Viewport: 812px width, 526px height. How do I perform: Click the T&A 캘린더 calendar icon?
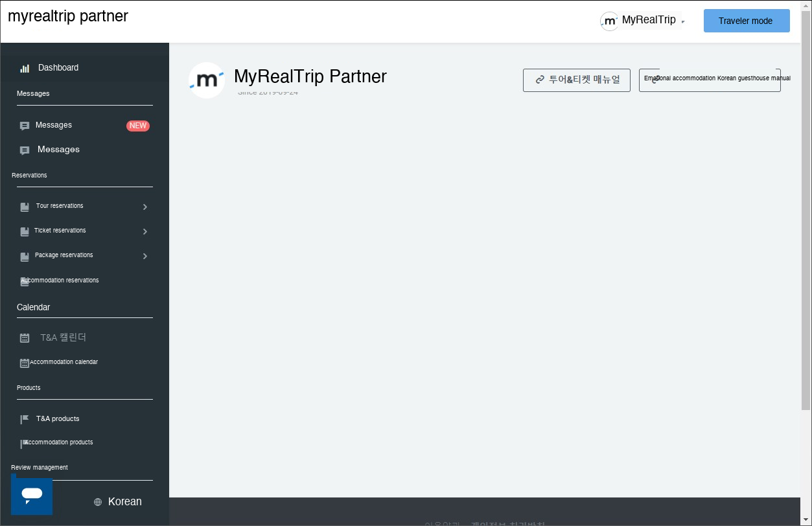point(25,337)
